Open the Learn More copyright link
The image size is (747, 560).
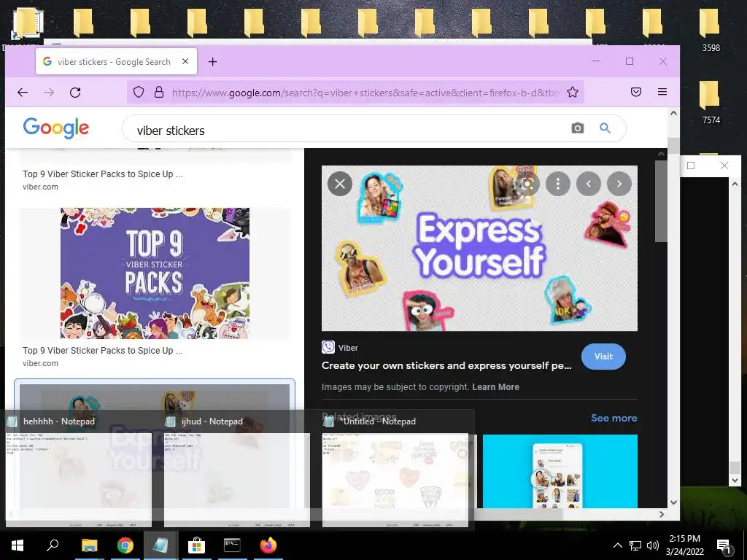click(x=495, y=387)
